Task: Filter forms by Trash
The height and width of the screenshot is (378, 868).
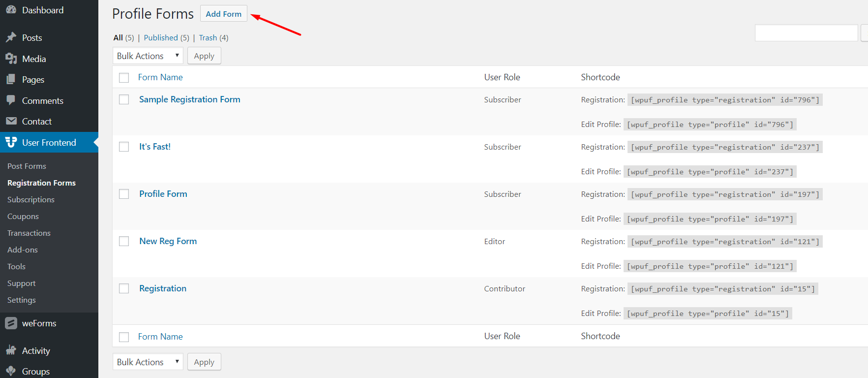Action: (x=208, y=37)
